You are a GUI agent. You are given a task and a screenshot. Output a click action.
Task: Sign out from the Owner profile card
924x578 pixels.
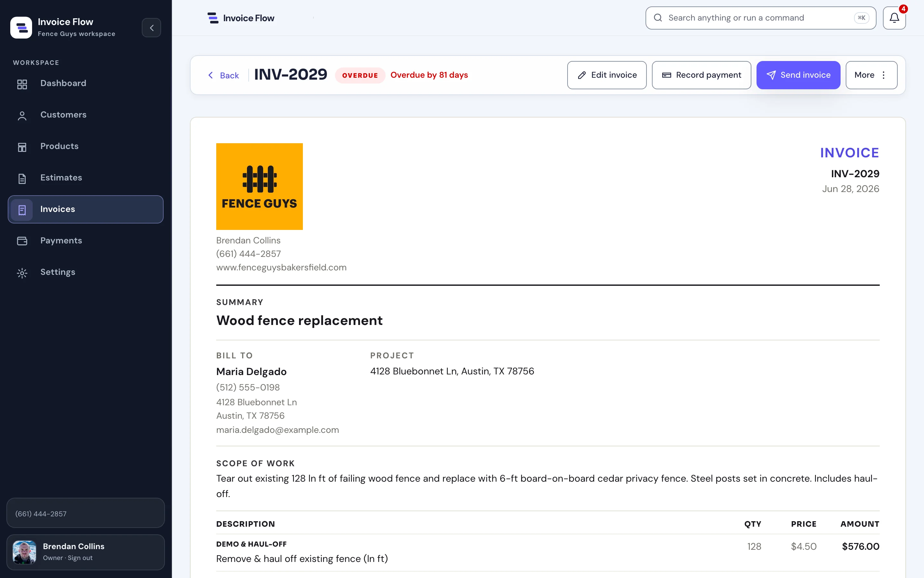(80, 558)
